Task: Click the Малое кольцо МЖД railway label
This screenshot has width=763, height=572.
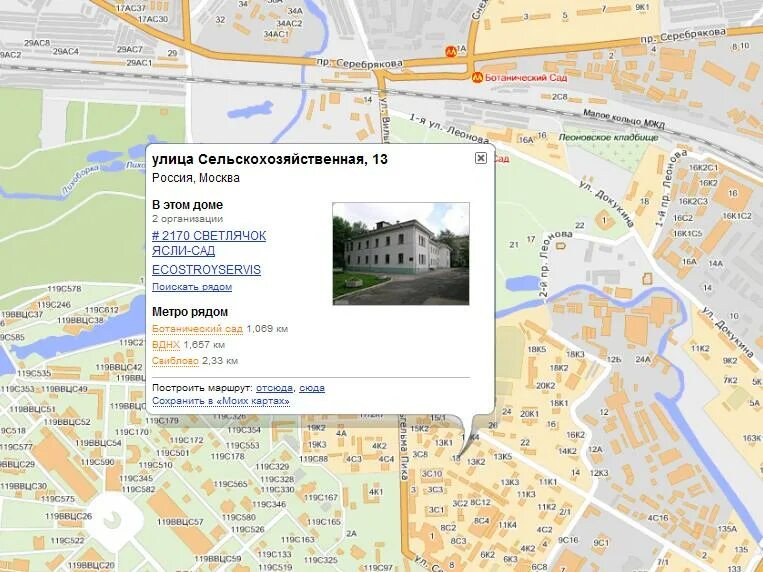Action: tap(623, 119)
